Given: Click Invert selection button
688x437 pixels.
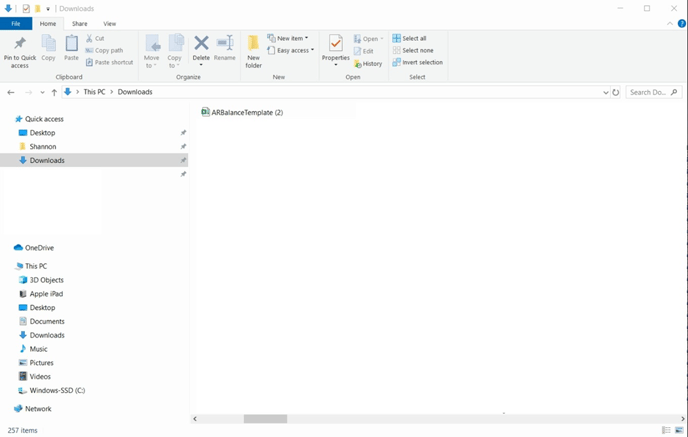Looking at the screenshot, I should tap(417, 62).
